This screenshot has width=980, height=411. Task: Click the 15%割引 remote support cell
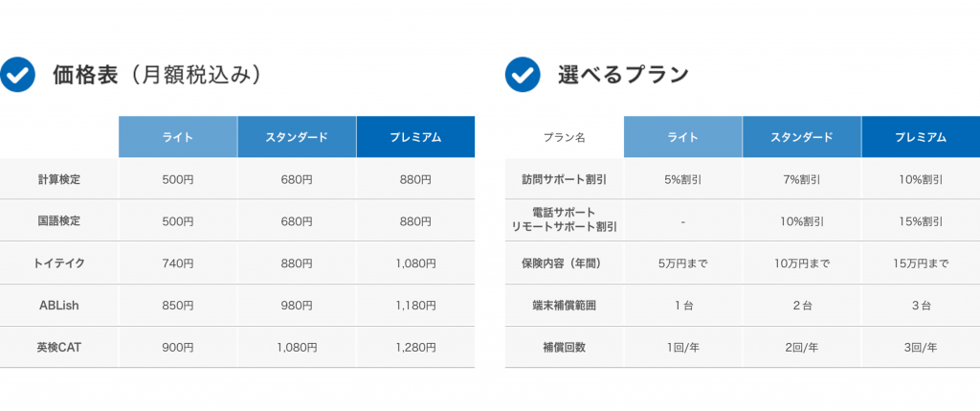[x=921, y=221]
